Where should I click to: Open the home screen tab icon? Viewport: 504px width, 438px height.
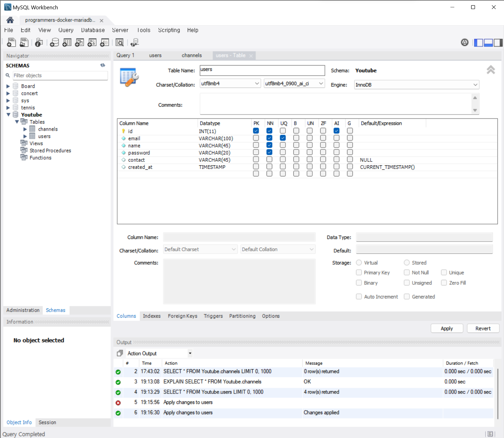(x=10, y=20)
